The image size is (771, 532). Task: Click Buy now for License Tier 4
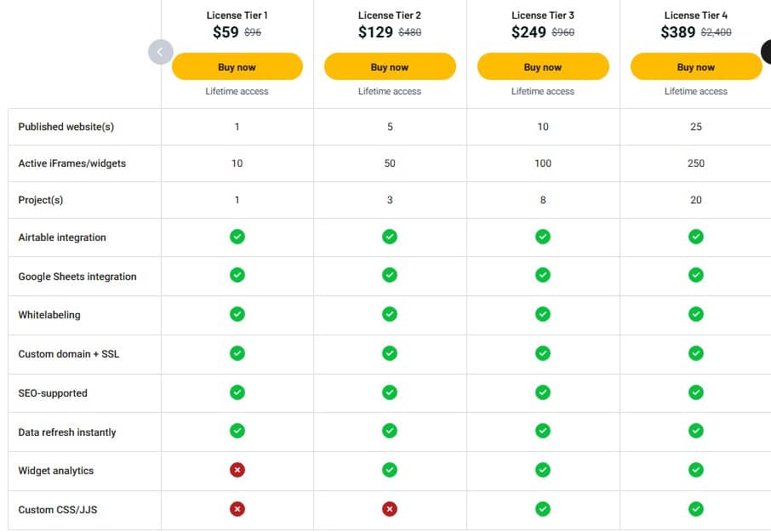[696, 66]
